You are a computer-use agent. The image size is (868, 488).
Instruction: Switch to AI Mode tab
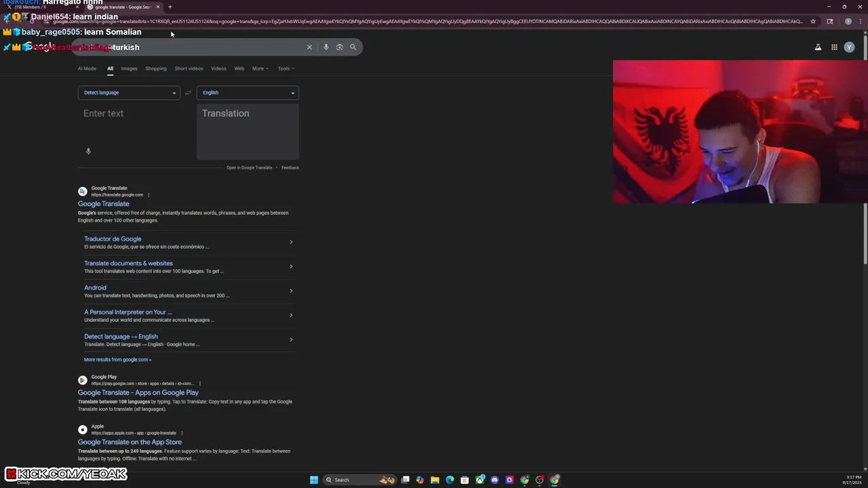pos(87,68)
